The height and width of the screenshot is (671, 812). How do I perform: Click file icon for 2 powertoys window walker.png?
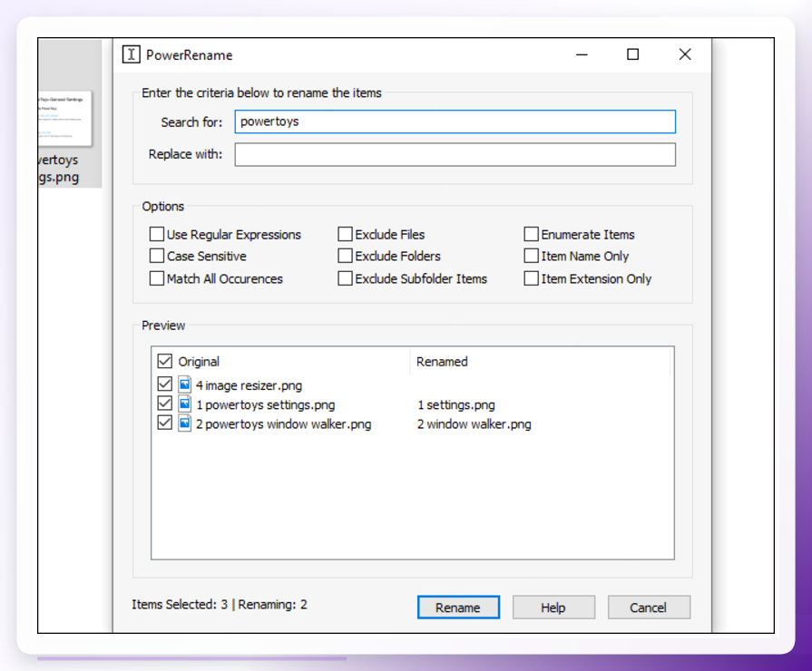click(185, 423)
